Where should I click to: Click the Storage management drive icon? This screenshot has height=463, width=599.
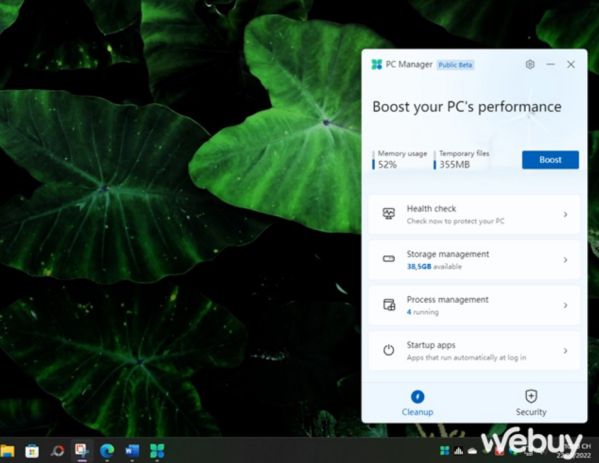pos(389,259)
